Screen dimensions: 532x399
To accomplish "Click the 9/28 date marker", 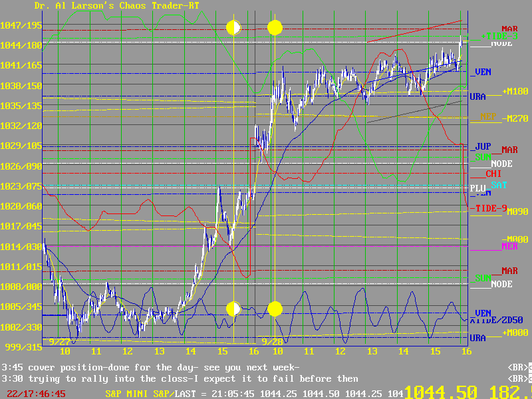I will tap(271, 341).
